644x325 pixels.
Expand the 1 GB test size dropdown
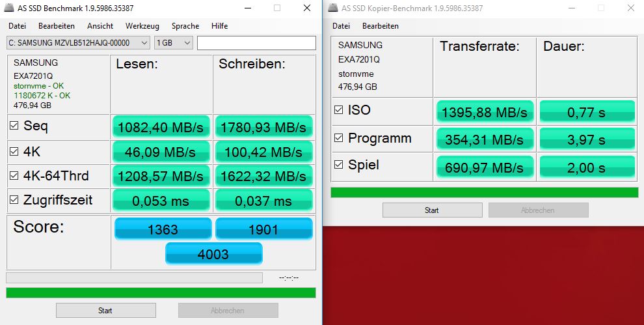pyautogui.click(x=174, y=43)
